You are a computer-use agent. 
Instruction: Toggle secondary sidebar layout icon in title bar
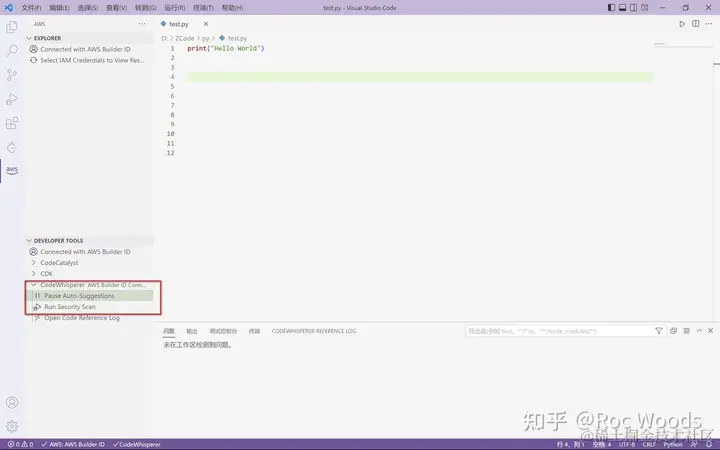633,8
